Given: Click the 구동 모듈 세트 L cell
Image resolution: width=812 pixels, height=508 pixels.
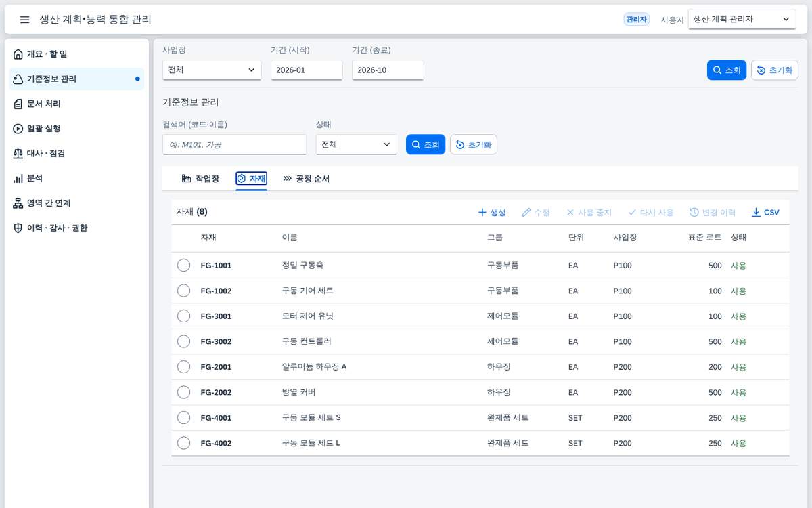Looking at the screenshot, I should (x=311, y=443).
